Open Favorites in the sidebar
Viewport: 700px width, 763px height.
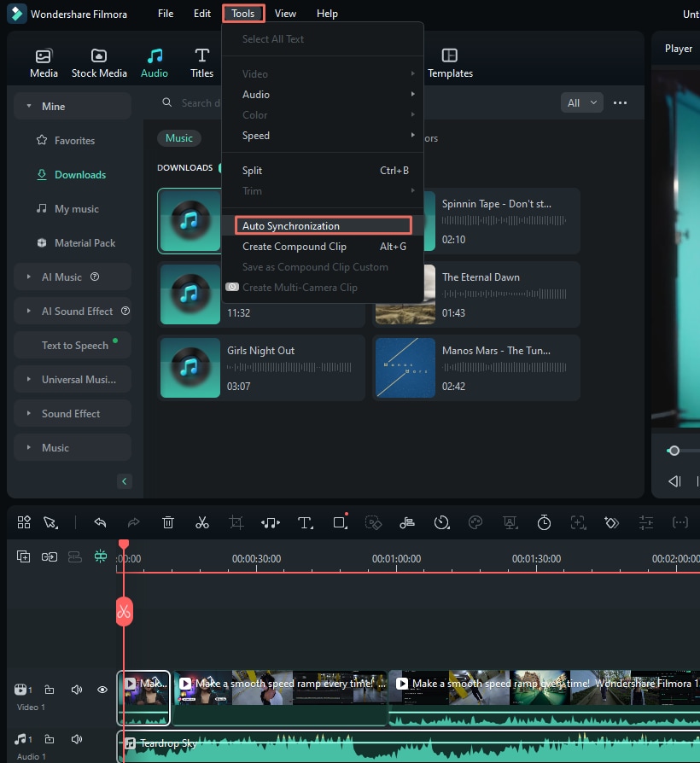(x=66, y=141)
